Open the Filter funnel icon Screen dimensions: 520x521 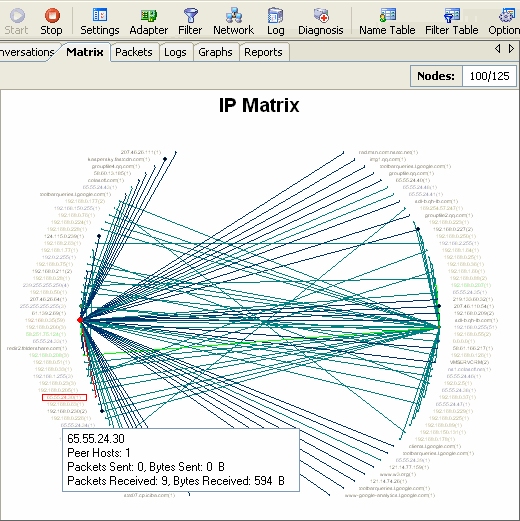pos(190,15)
